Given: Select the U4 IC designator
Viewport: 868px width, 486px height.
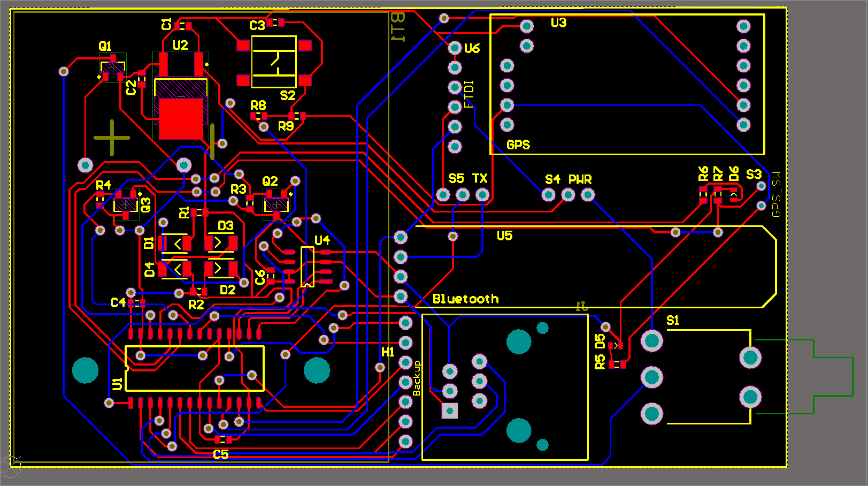Looking at the screenshot, I should point(322,240).
